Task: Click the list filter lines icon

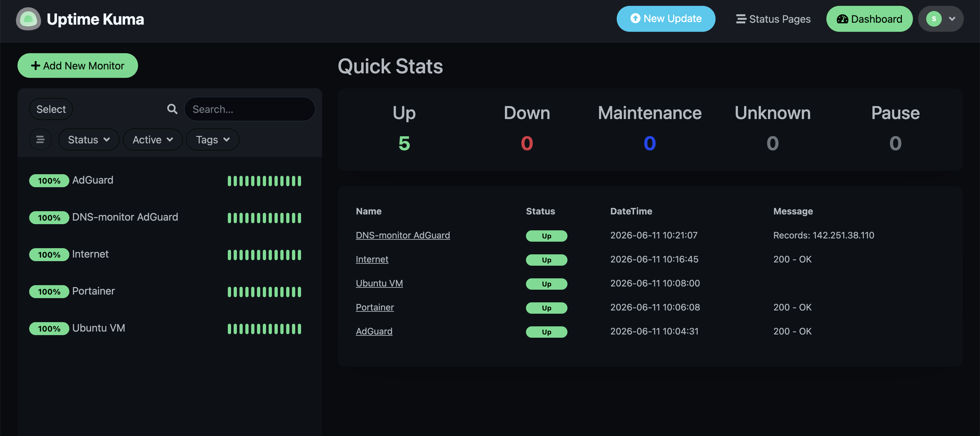Action: [40, 139]
